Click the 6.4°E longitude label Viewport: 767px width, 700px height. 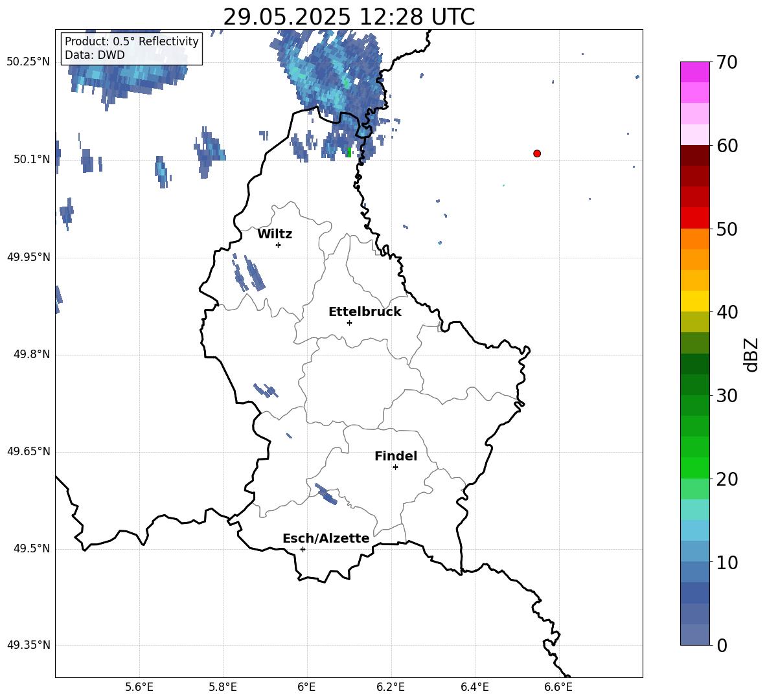pyautogui.click(x=474, y=687)
